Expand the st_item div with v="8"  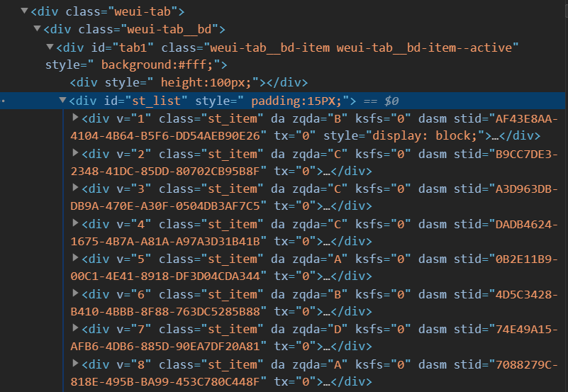point(77,364)
